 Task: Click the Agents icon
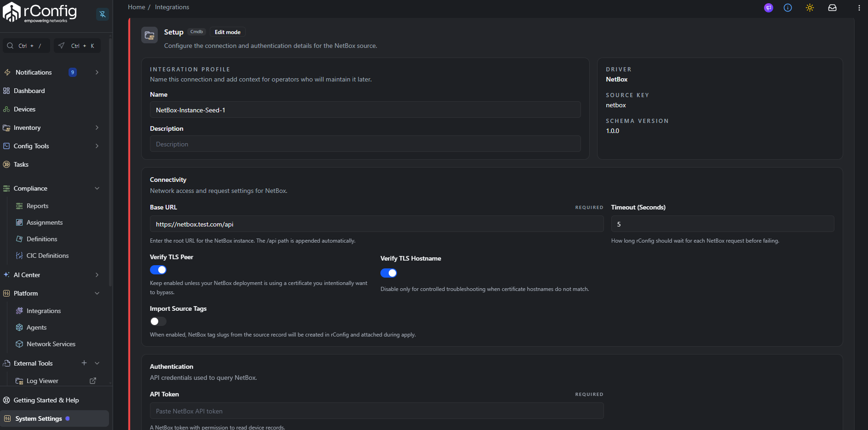click(19, 327)
